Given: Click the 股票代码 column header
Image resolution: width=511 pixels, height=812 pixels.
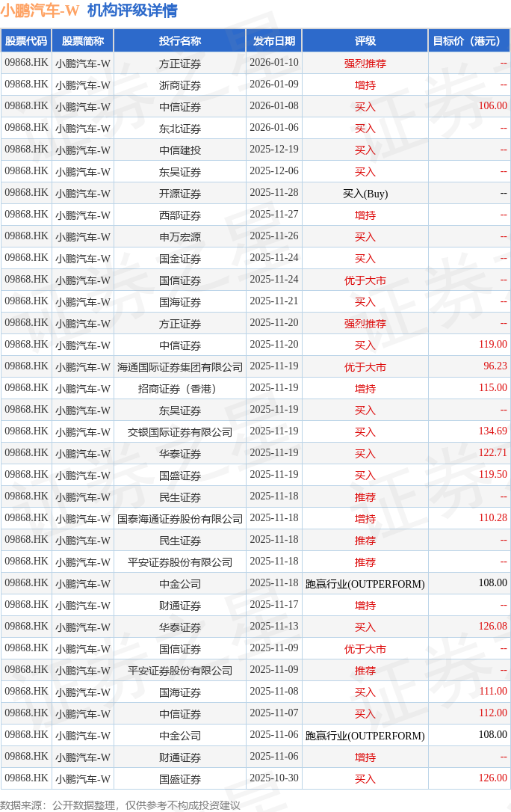Looking at the screenshot, I should tap(26, 41).
